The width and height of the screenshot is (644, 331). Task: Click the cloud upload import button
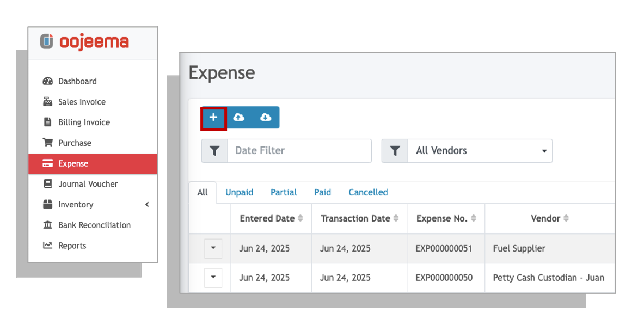pos(238,118)
